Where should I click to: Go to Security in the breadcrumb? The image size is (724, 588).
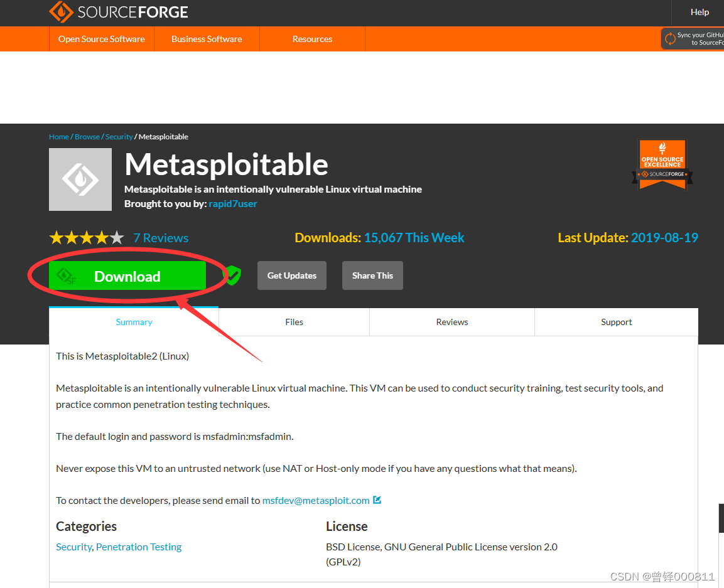click(119, 137)
